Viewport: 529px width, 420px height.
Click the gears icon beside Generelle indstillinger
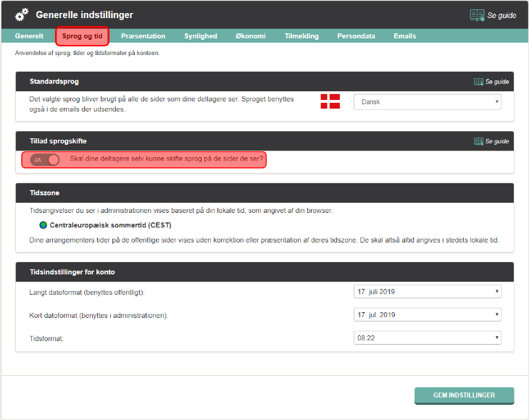22,14
